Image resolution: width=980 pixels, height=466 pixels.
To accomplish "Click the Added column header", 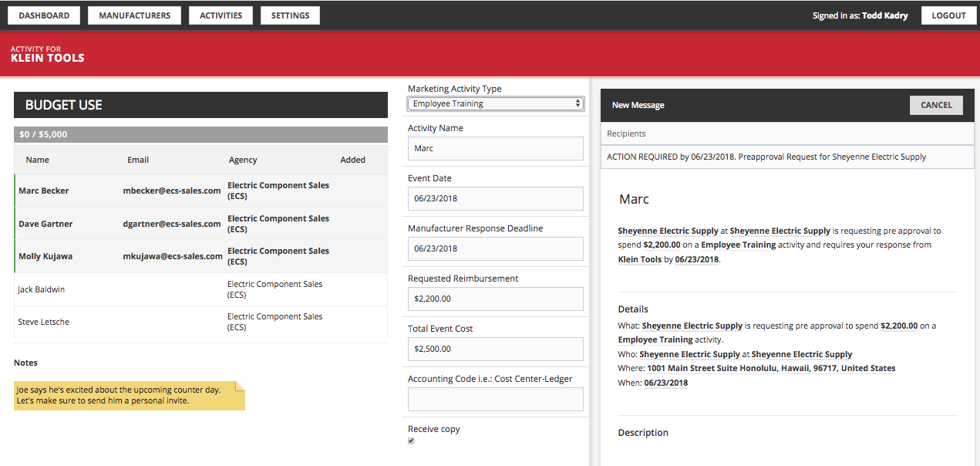I will tap(353, 160).
